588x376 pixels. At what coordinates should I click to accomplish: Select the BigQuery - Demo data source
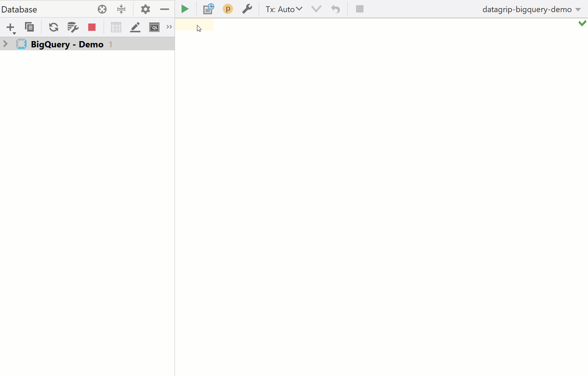point(87,44)
